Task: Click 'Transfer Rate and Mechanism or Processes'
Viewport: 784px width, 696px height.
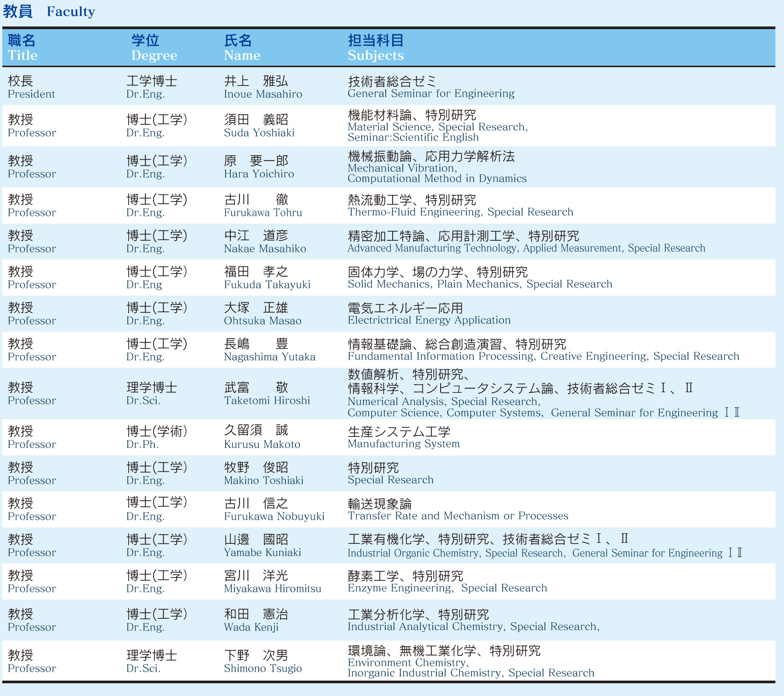Action: 458,516
